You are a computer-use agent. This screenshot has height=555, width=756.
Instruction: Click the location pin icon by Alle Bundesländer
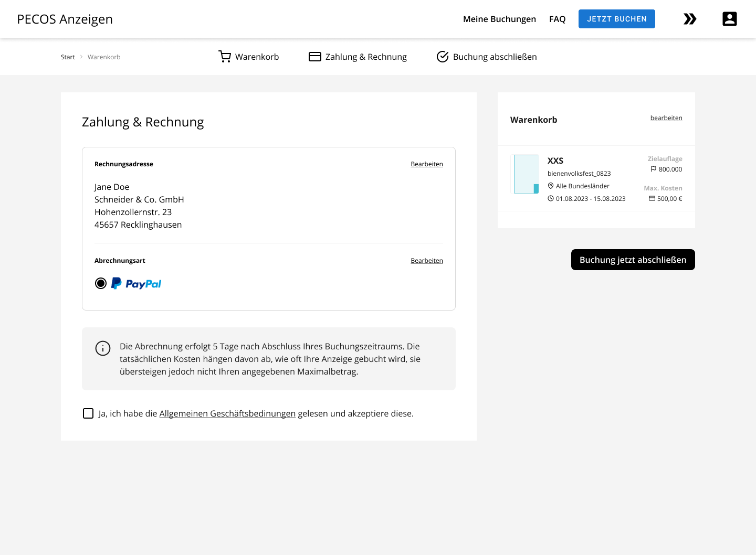tap(551, 186)
